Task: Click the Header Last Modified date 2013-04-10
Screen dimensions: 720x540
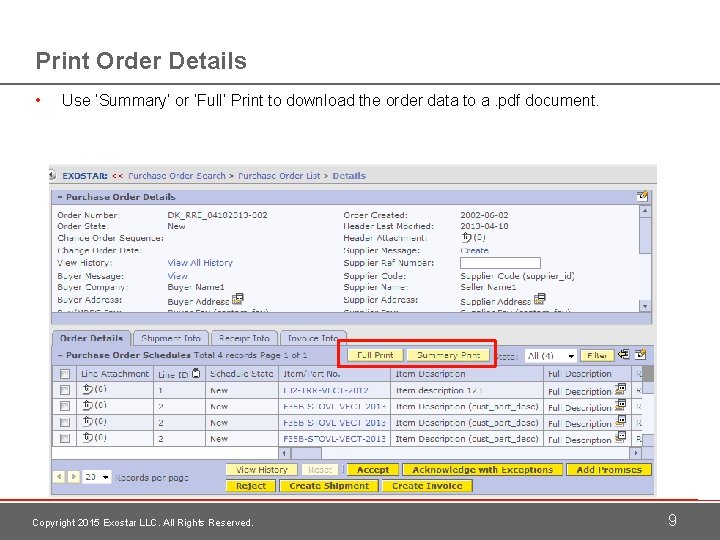Action: click(x=484, y=226)
